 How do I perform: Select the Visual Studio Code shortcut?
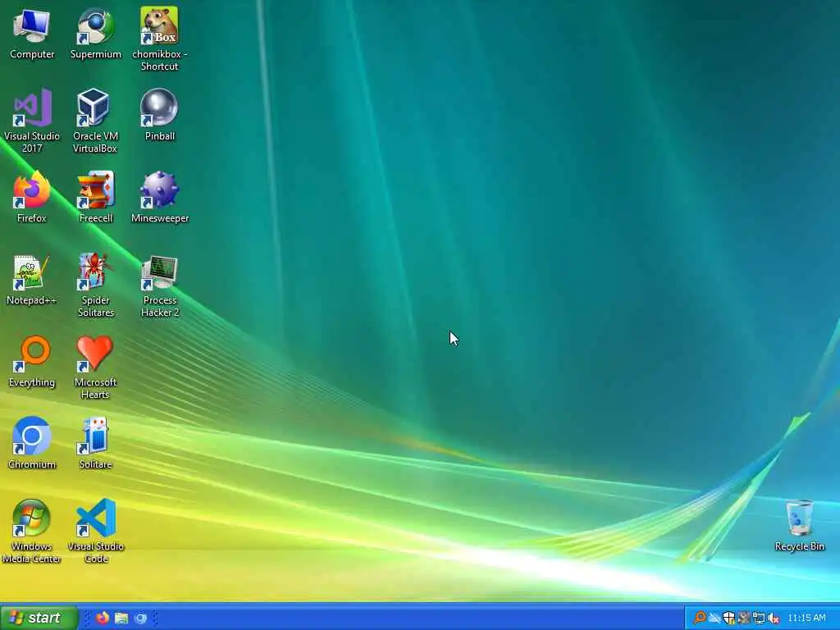(95, 531)
